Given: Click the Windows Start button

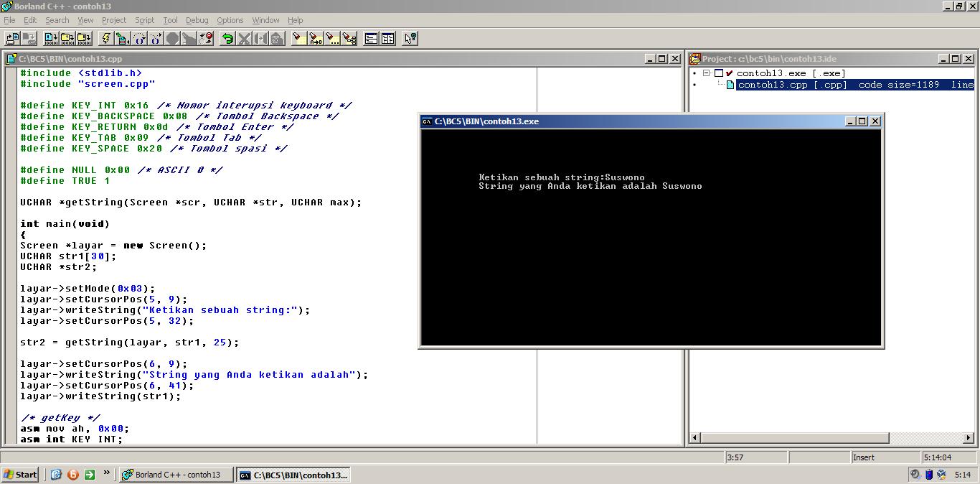Looking at the screenshot, I should pos(20,474).
